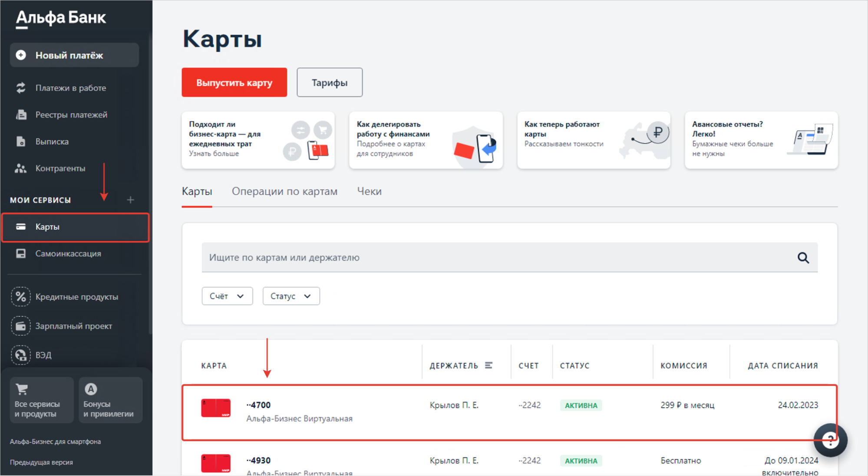Click the shopping cart icon in Все сервисы
The width and height of the screenshot is (868, 476).
22,389
